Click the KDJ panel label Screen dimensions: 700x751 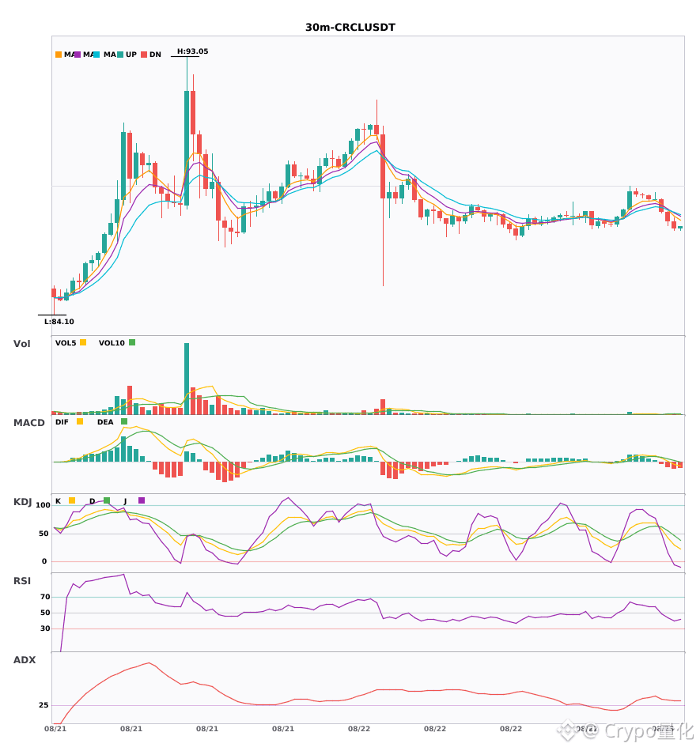pyautogui.click(x=22, y=502)
